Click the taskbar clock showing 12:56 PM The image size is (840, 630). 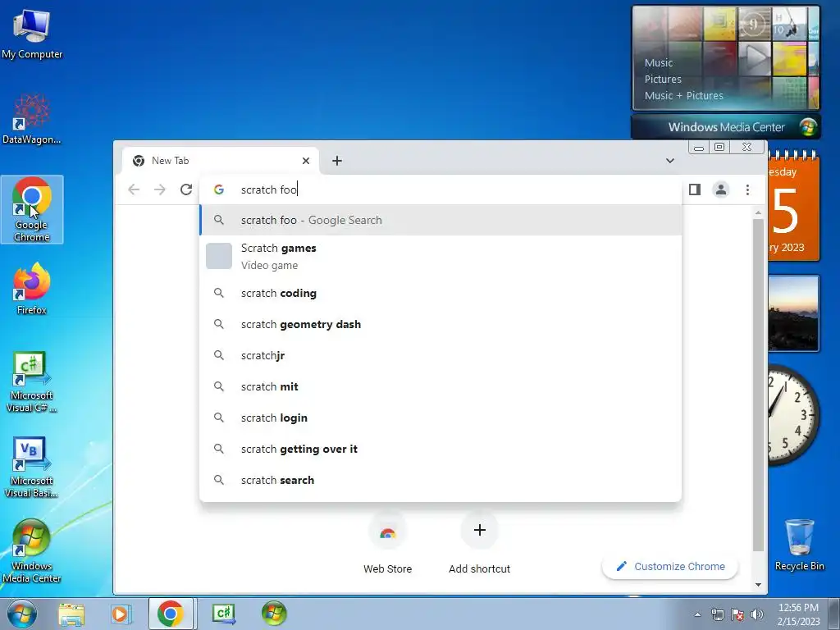798,614
